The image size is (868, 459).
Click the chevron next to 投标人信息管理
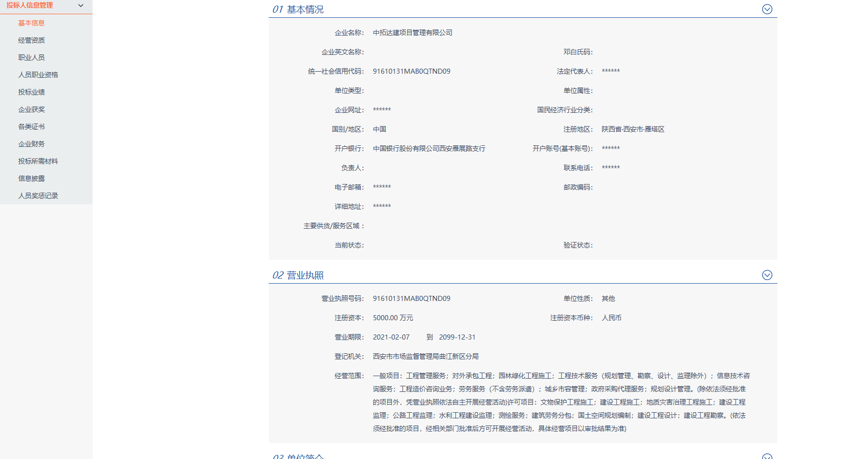click(x=80, y=6)
